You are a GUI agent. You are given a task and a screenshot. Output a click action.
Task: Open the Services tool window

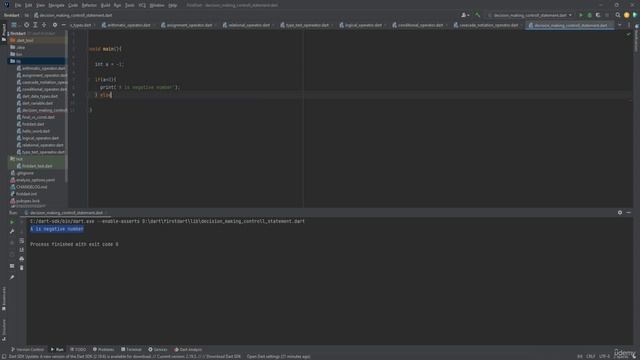[x=158, y=349]
